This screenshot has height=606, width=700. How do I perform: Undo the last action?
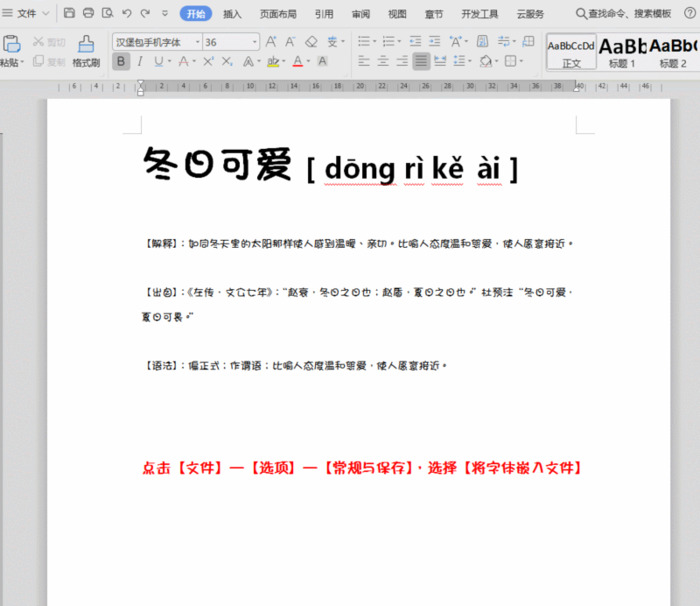pos(127,13)
